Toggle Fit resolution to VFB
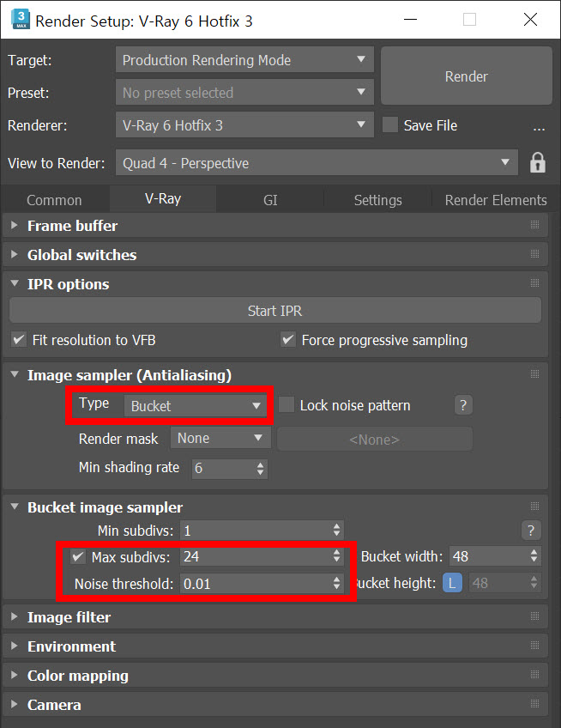This screenshot has height=728, width=561. pos(19,340)
